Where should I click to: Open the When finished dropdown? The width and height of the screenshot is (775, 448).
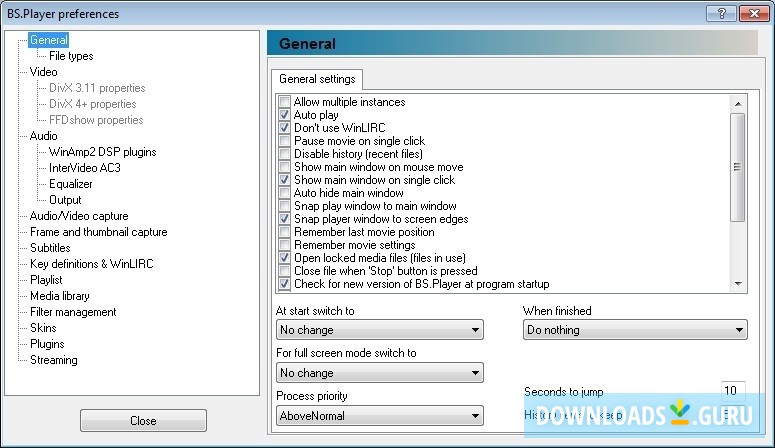pyautogui.click(x=635, y=330)
